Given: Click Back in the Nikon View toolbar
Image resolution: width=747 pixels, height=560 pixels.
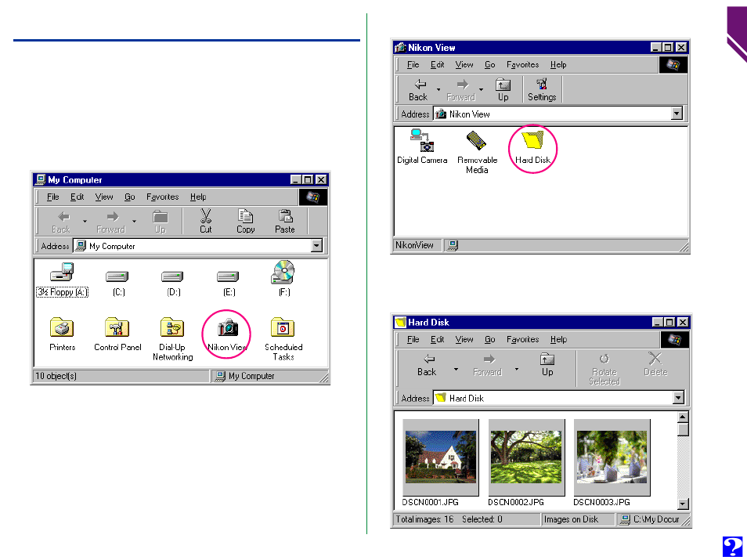Looking at the screenshot, I should pyautogui.click(x=418, y=89).
